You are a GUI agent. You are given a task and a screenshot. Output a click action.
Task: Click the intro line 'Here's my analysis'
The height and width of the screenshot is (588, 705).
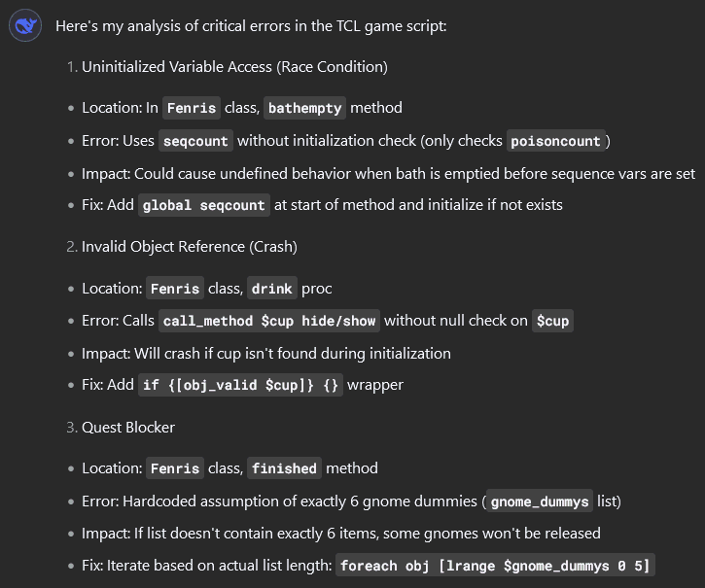[x=251, y=26]
